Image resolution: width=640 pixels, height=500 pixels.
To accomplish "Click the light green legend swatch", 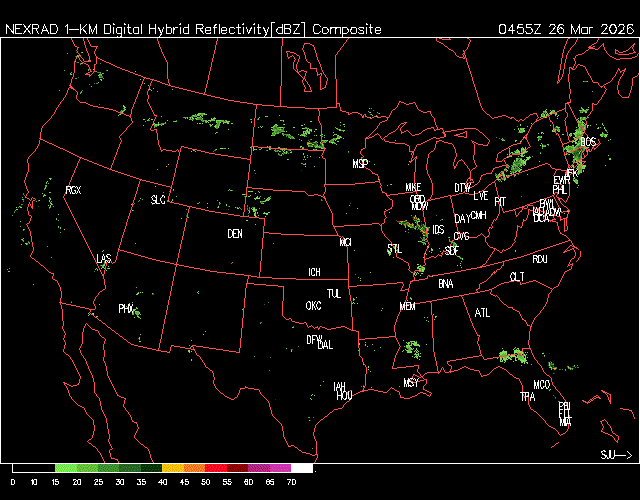I will tap(66, 468).
